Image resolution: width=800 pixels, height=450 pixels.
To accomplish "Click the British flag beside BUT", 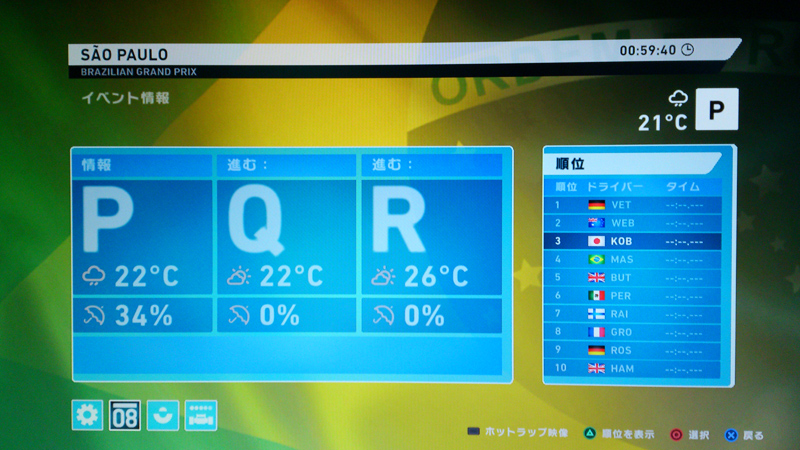I will coord(596,278).
